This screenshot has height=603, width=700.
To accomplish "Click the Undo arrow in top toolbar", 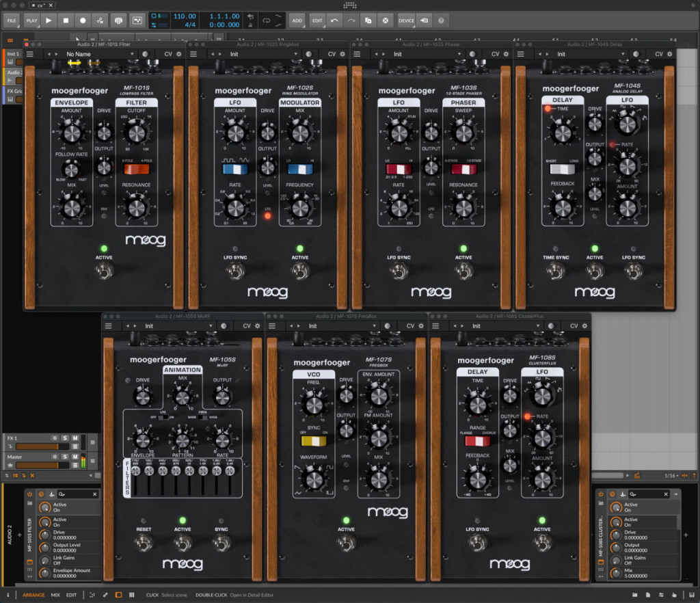I will click(x=334, y=21).
